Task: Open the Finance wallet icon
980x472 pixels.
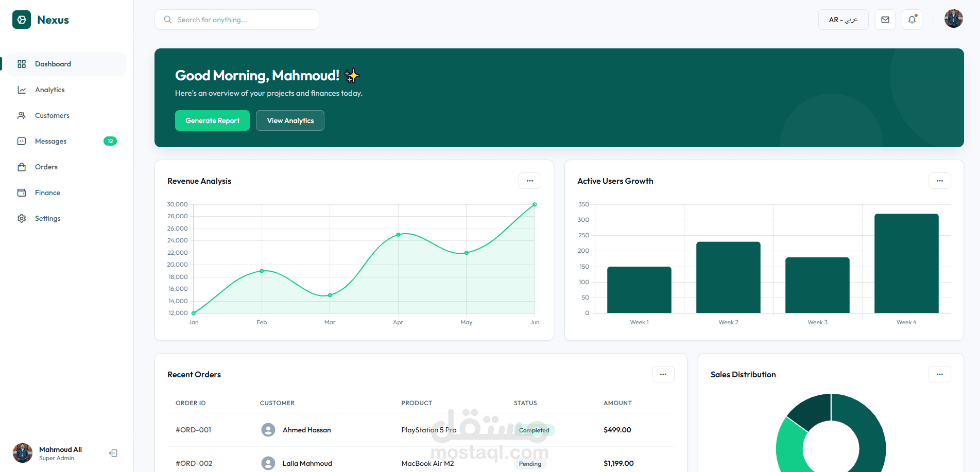Action: point(21,193)
